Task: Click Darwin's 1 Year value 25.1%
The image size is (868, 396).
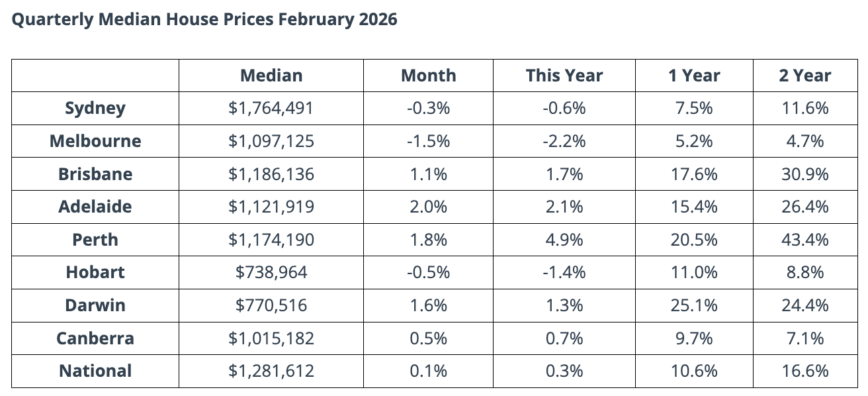Action: [x=693, y=305]
